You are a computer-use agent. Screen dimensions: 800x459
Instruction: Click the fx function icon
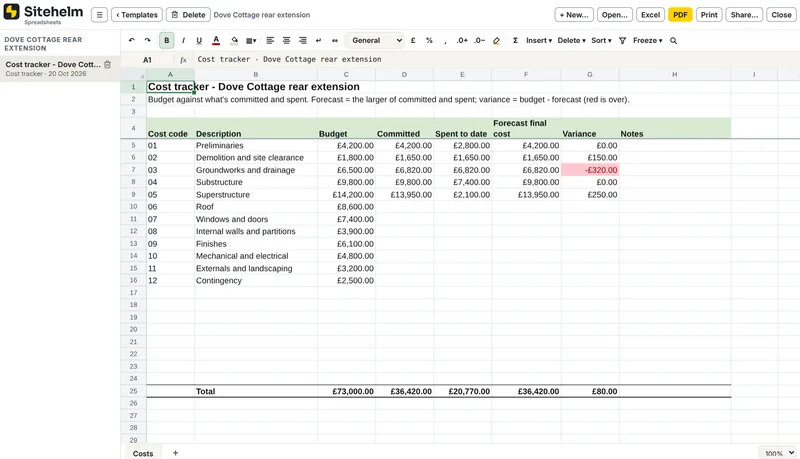pos(183,60)
